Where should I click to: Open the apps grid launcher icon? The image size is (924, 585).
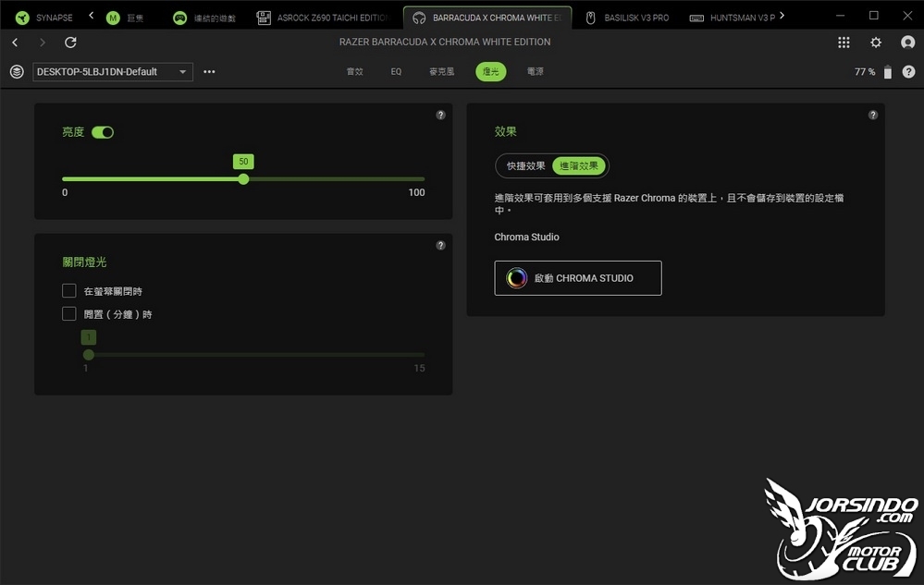coord(844,43)
